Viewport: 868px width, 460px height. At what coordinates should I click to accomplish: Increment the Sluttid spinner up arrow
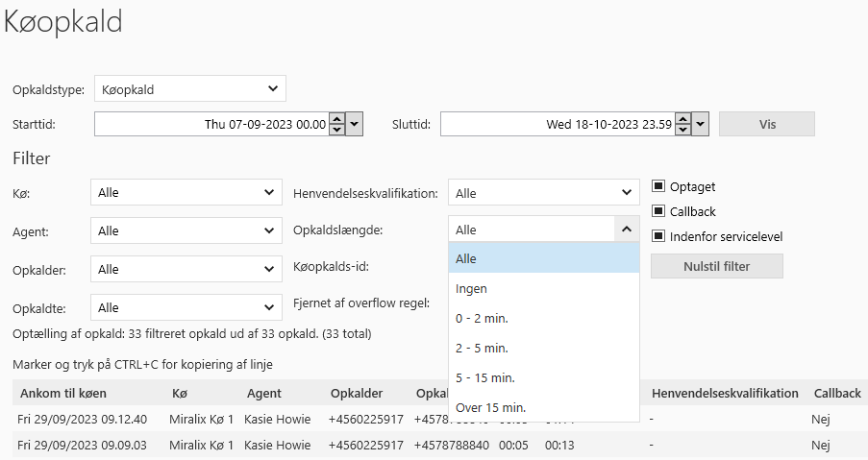tap(682, 119)
